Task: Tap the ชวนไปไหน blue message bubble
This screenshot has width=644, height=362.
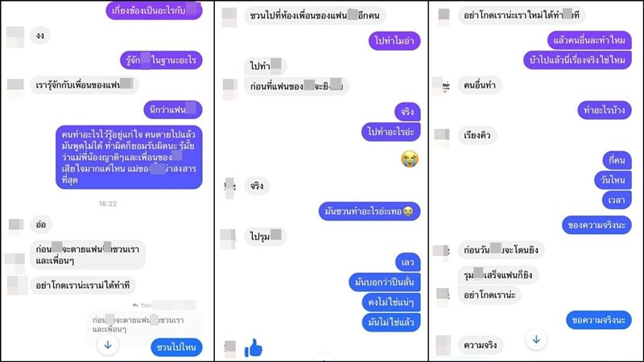Action: tap(176, 348)
